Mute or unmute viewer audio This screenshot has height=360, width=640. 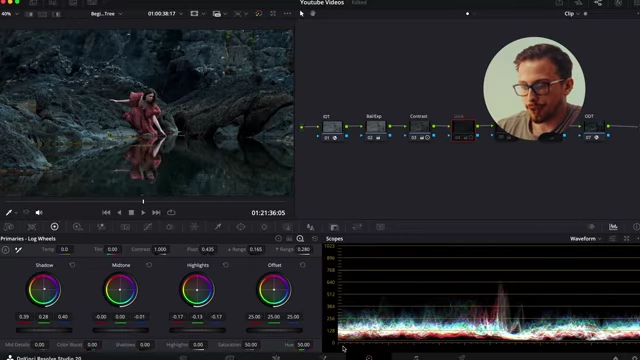(x=39, y=212)
